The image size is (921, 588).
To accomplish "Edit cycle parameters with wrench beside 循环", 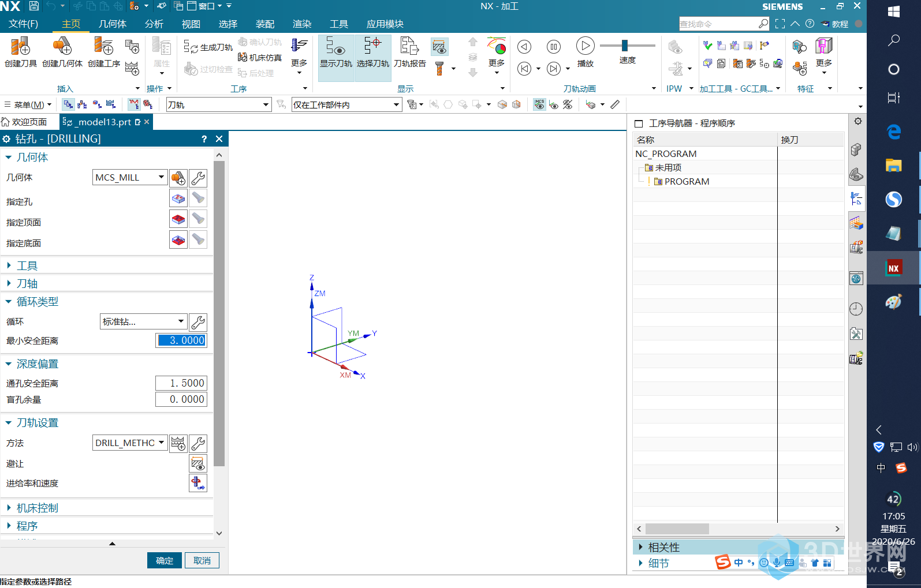I will coord(198,322).
